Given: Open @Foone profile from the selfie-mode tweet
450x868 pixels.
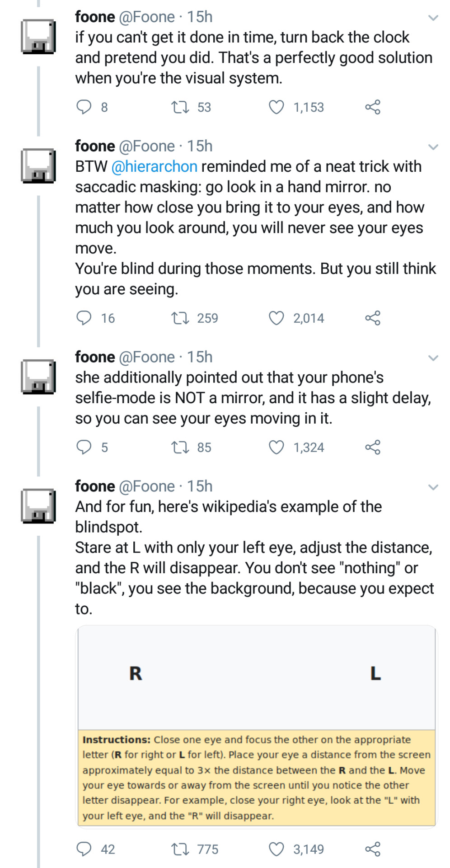Looking at the screenshot, I should click(146, 357).
